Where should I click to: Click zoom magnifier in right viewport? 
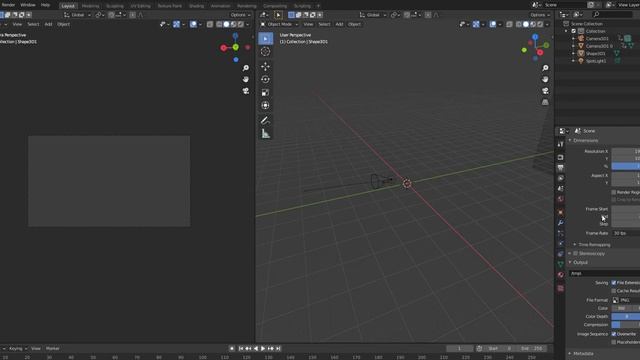tap(545, 68)
